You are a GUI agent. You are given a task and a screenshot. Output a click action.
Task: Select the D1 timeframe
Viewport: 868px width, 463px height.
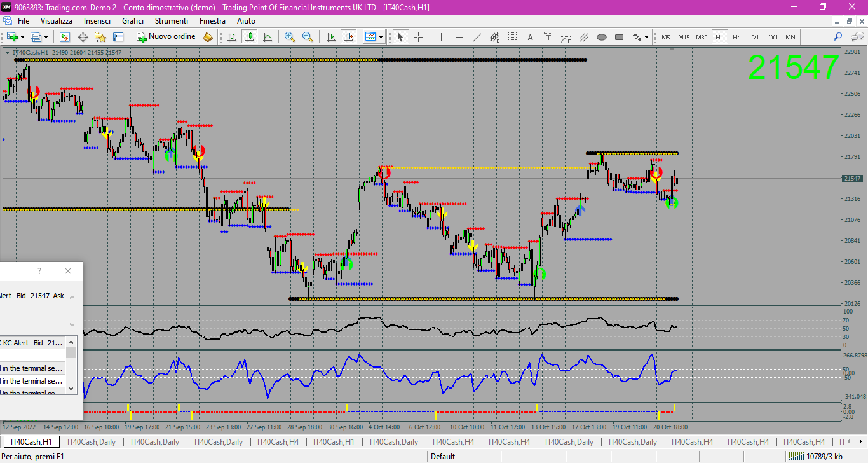(x=755, y=37)
